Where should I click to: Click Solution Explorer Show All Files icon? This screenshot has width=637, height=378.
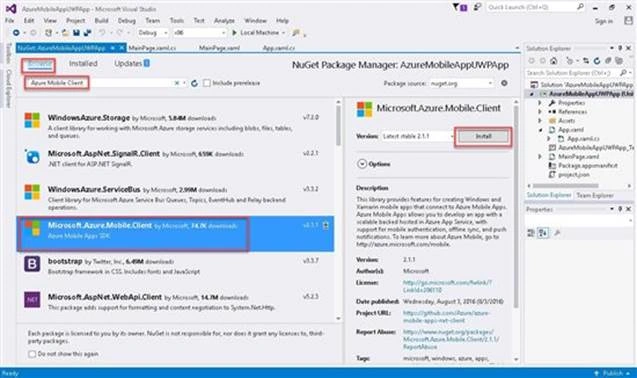click(619, 61)
